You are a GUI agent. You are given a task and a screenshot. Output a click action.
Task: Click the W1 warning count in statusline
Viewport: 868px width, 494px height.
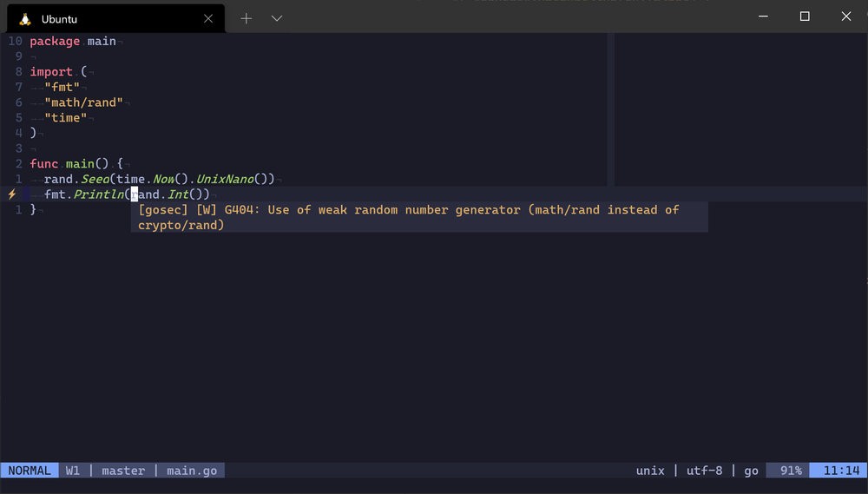tap(73, 471)
